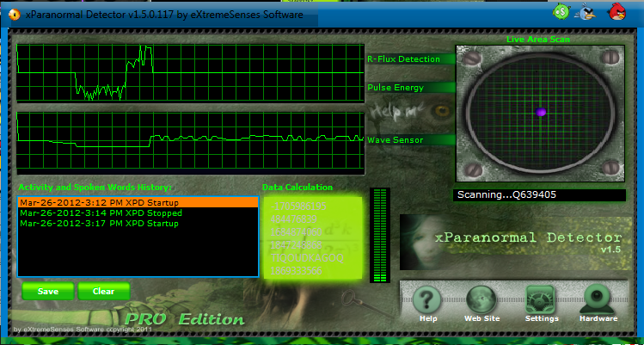Click the green dollar pig icon

561,11
